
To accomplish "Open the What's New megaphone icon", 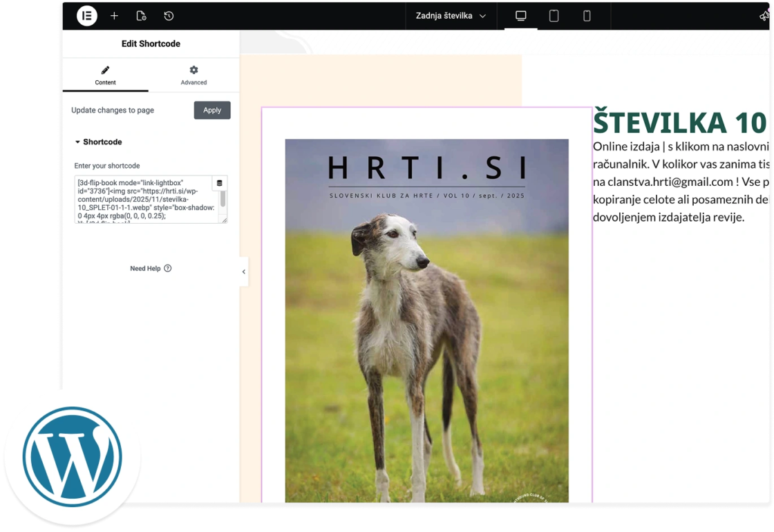I will click(764, 16).
